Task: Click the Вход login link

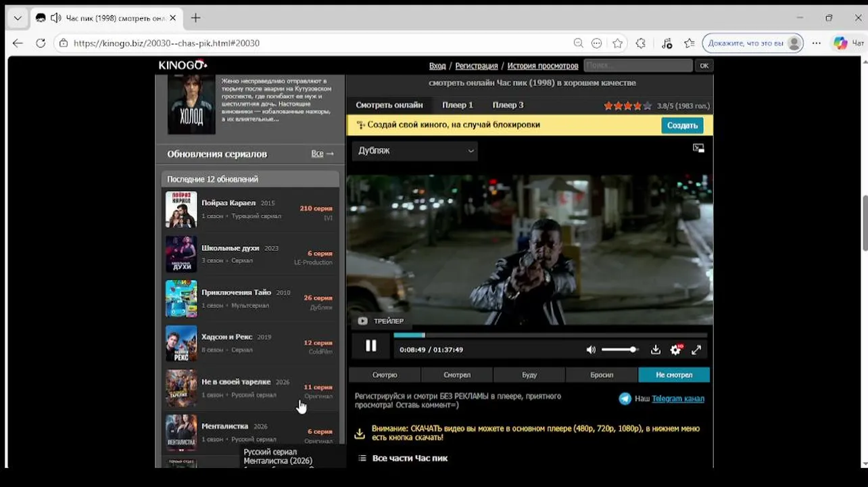Action: pos(437,66)
